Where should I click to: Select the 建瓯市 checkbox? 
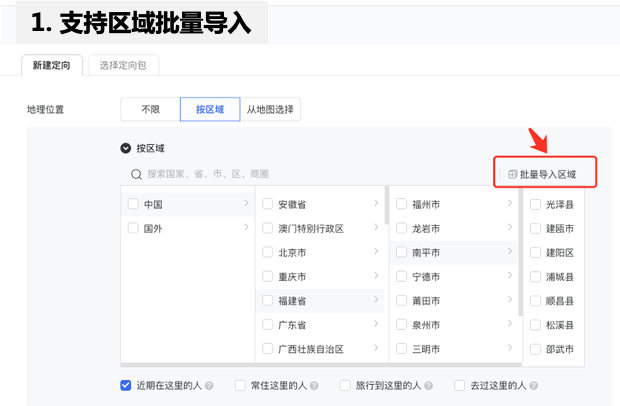point(535,228)
